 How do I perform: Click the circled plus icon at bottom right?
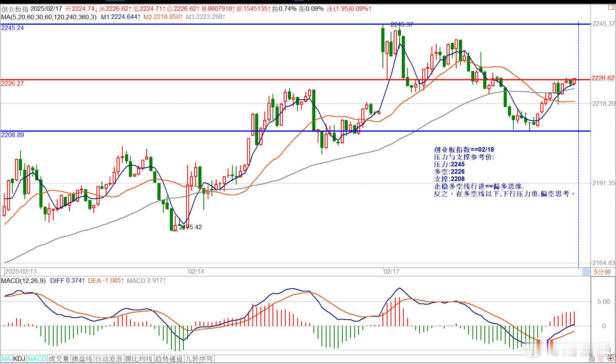click(610, 359)
